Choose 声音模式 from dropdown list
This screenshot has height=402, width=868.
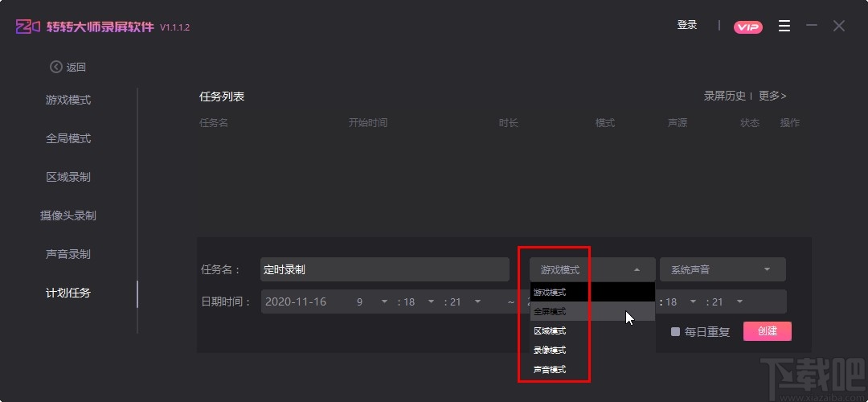592,369
